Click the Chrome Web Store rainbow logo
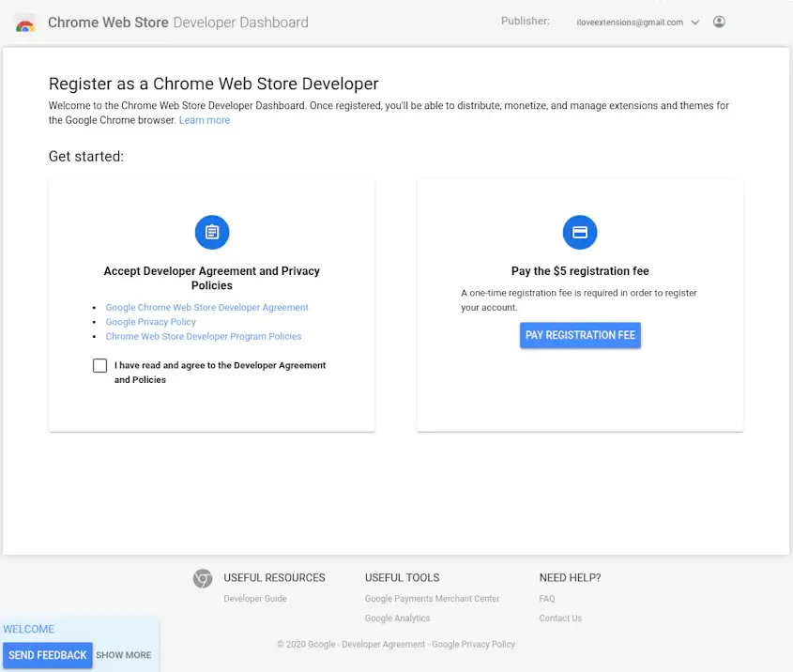This screenshot has width=793, height=672. [x=25, y=23]
